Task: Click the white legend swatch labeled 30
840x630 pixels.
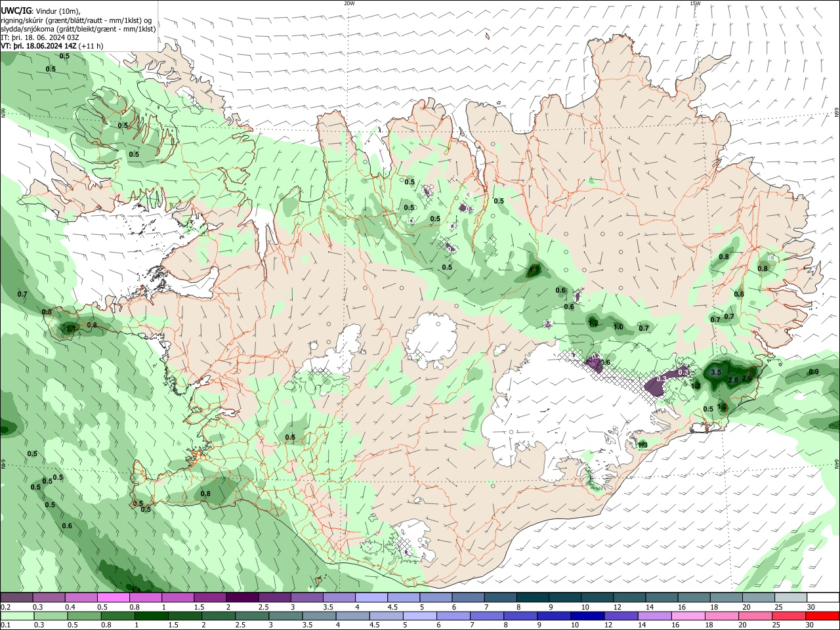Action: 823,598
